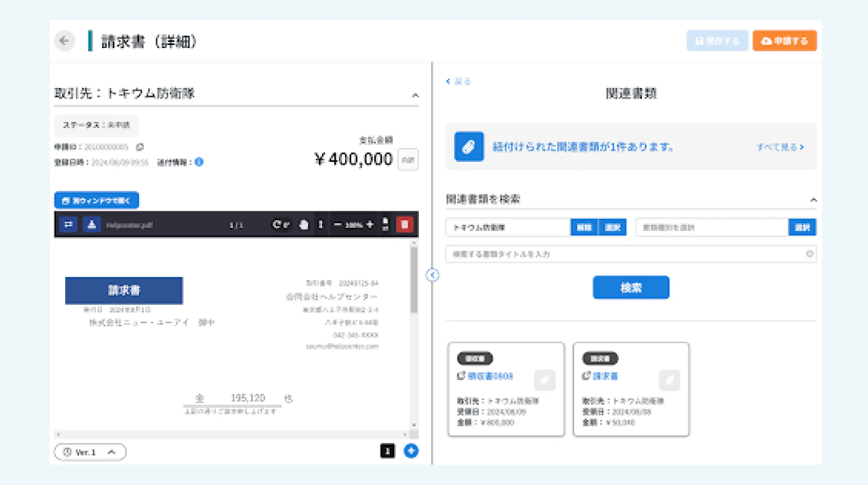Toggle attachment clip on 請求書 card
Viewport: 868px width, 485px height.
click(669, 380)
